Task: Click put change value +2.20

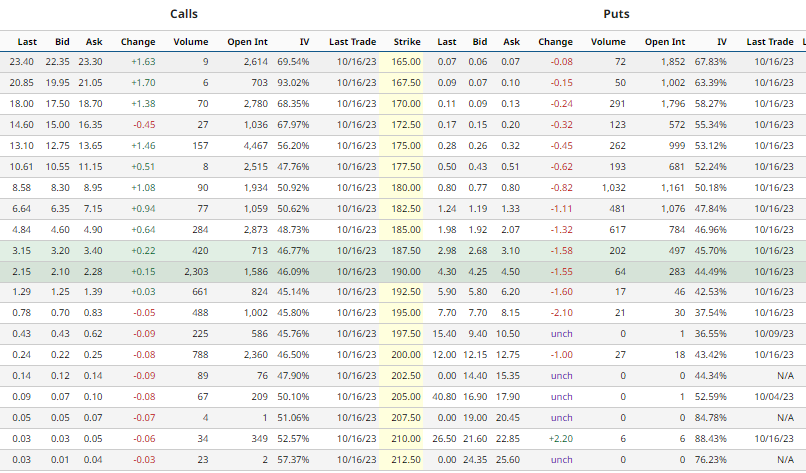Action: 560,440
